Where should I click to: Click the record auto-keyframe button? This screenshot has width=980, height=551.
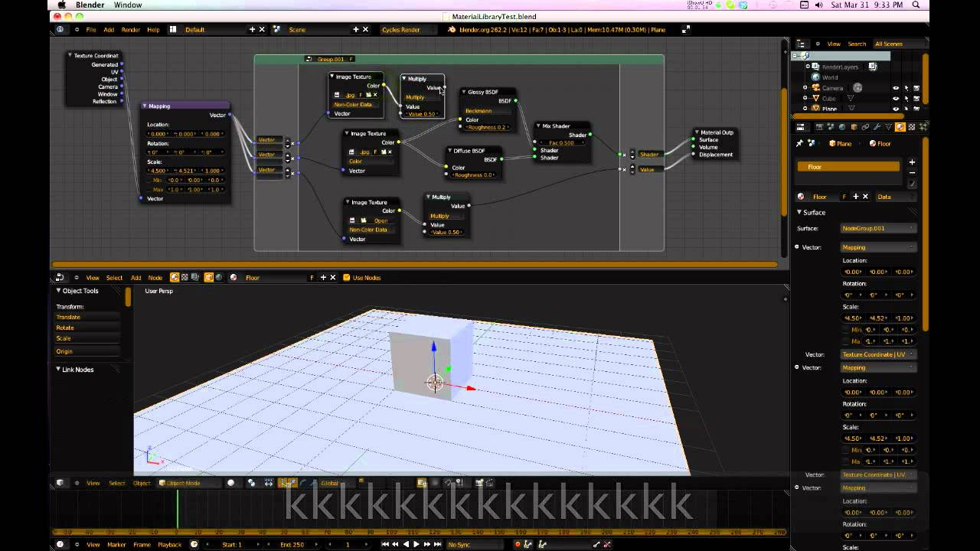tap(518, 544)
